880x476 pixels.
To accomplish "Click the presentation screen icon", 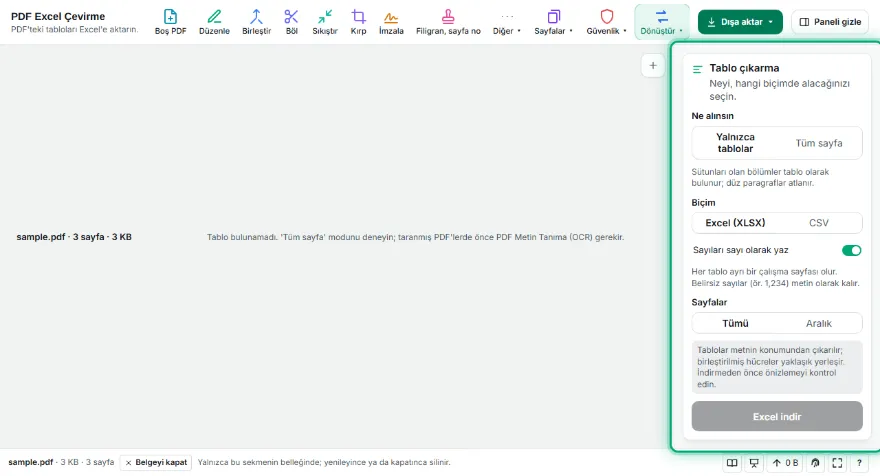I will 754,463.
